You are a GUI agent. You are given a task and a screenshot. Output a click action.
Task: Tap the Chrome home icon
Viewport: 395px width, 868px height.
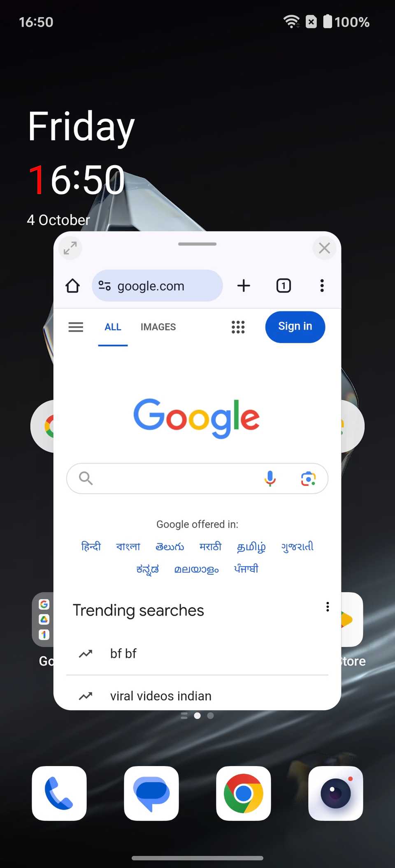tap(73, 286)
